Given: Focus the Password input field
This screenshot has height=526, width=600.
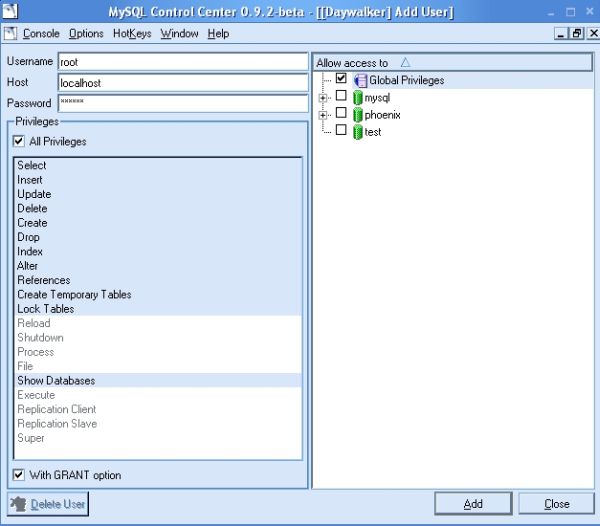Looking at the screenshot, I should coord(183,103).
